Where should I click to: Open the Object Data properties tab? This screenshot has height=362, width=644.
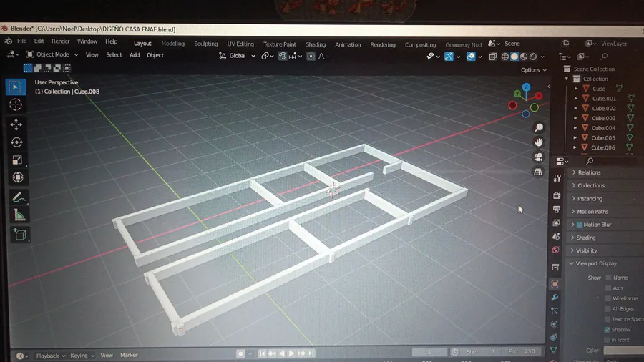pyautogui.click(x=553, y=350)
